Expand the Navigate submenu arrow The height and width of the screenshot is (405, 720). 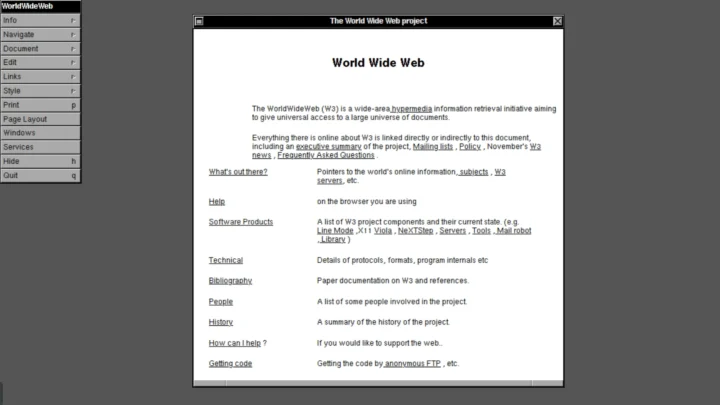73,35
